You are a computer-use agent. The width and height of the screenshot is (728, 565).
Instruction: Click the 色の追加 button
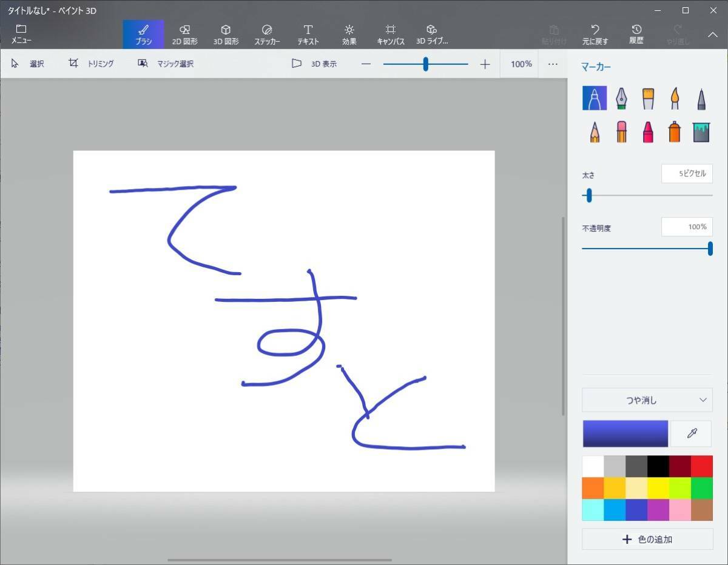647,539
